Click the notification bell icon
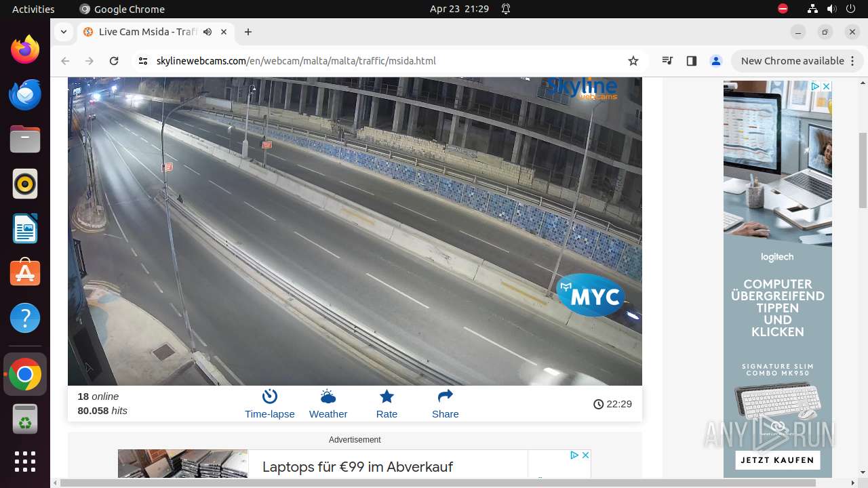 click(506, 9)
